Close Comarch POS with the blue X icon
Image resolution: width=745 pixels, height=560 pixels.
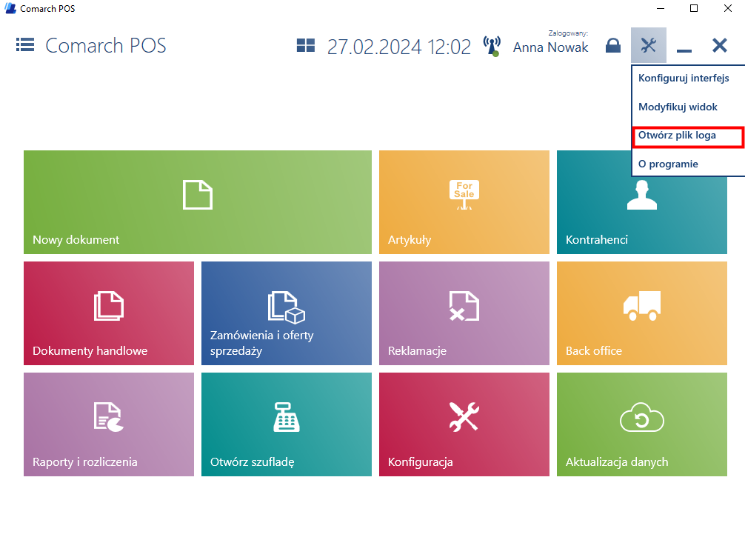720,45
